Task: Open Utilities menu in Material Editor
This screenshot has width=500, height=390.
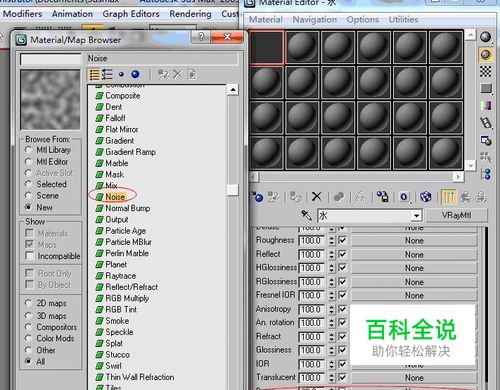Action: coord(403,20)
